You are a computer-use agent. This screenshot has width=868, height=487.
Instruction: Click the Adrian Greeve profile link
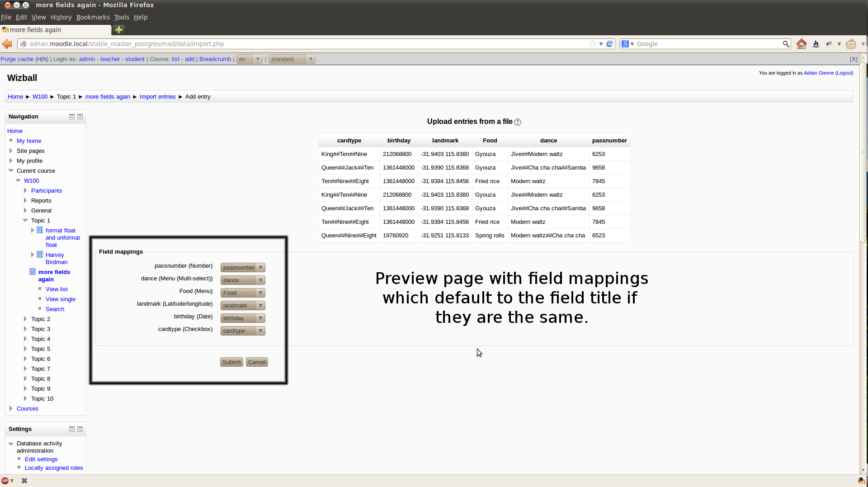point(819,73)
